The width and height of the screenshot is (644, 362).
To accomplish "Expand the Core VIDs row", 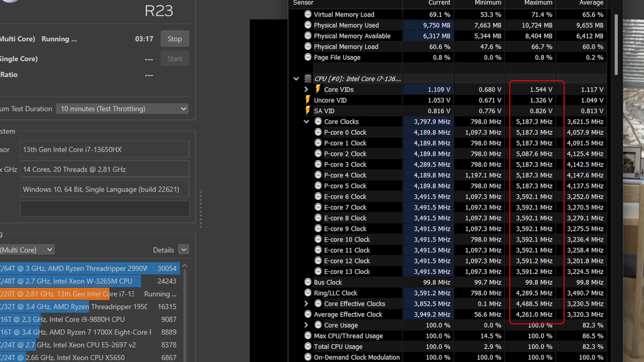I will (x=306, y=89).
